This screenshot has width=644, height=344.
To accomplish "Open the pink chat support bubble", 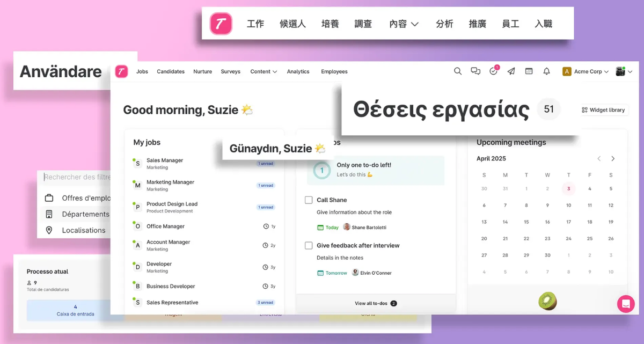I will pyautogui.click(x=625, y=304).
